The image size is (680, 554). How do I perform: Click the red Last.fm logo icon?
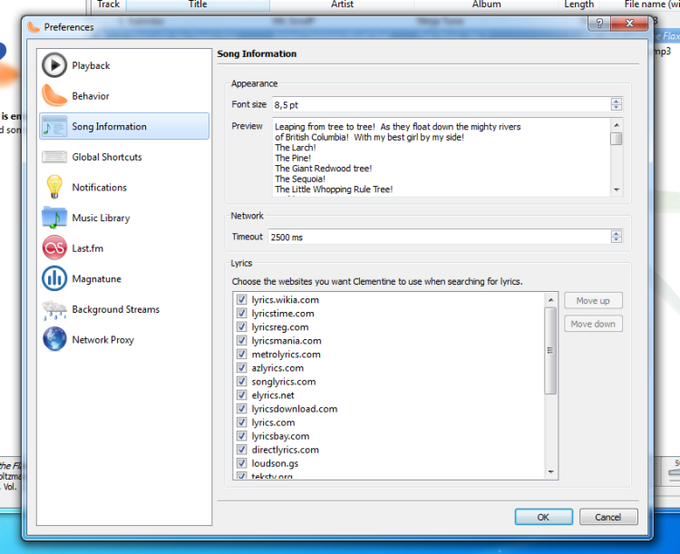coord(54,248)
